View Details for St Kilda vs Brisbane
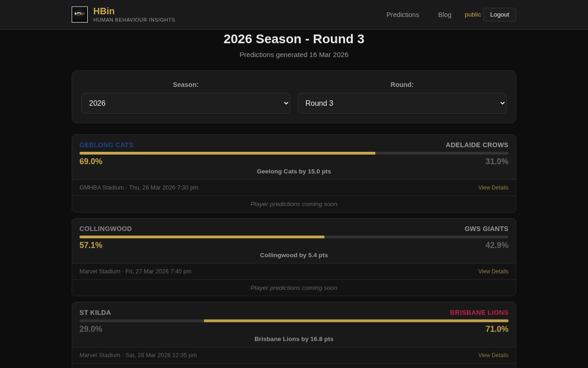 click(x=493, y=355)
